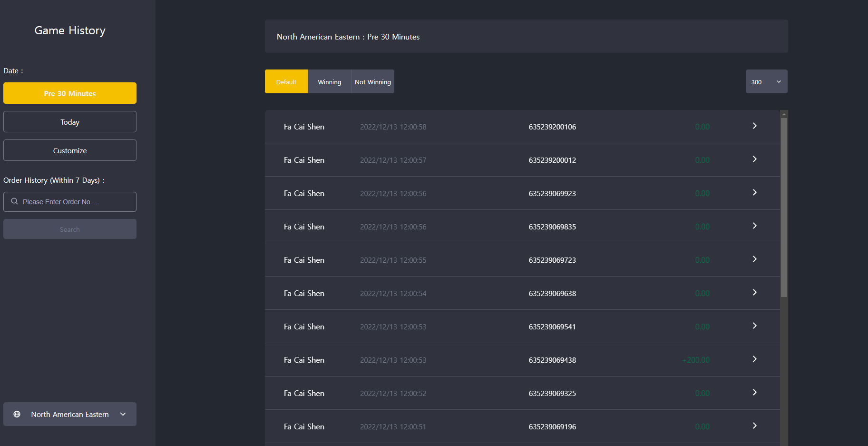Expand details for order 635239069723
The height and width of the screenshot is (446, 868).
coord(755,259)
